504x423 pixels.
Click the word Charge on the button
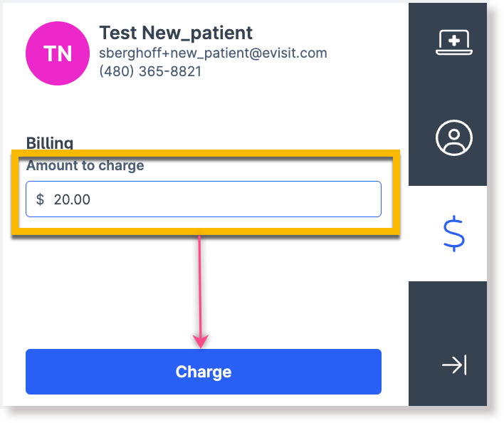[204, 372]
